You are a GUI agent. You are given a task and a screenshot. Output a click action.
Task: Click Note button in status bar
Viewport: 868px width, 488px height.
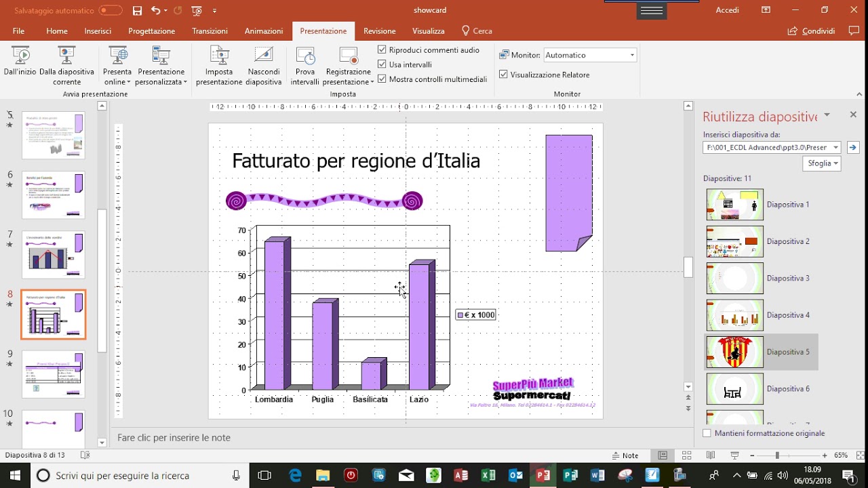[625, 455]
